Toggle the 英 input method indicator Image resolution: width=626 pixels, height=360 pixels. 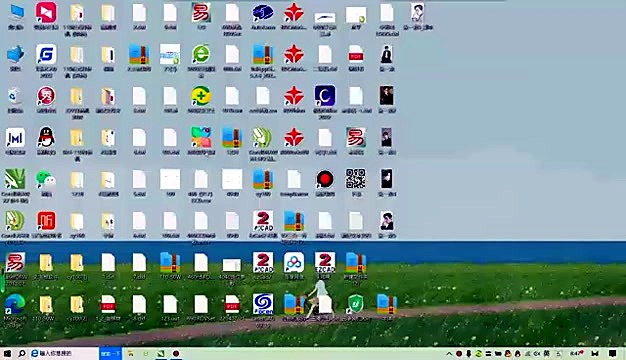[x=547, y=354]
